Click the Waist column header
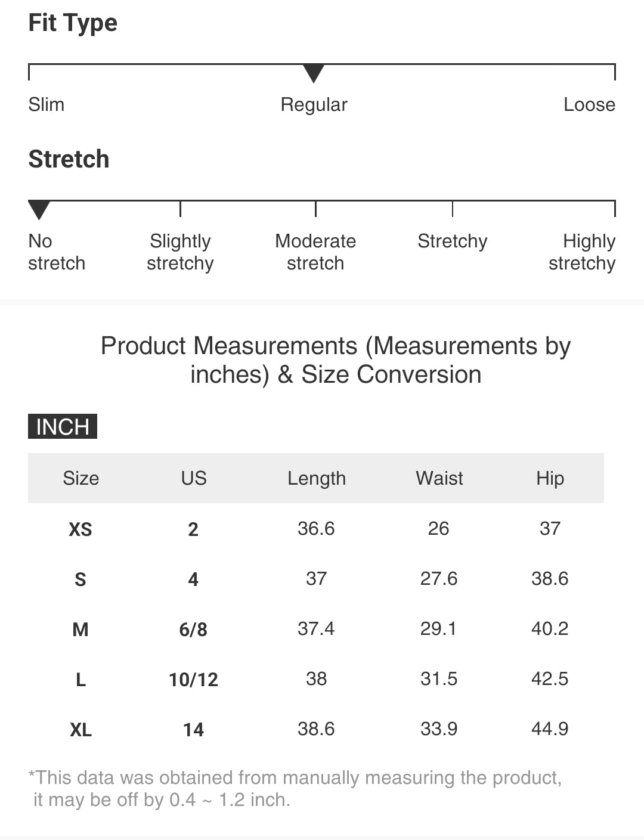Viewport: 644px width, 840px height. coord(439,478)
